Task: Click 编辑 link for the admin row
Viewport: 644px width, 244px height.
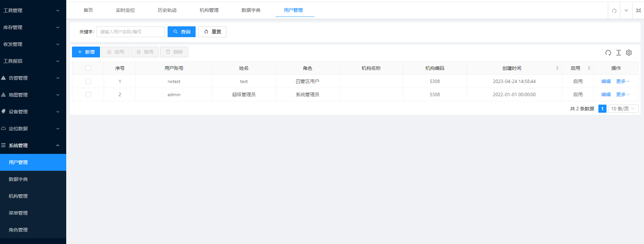Action: 606,94
